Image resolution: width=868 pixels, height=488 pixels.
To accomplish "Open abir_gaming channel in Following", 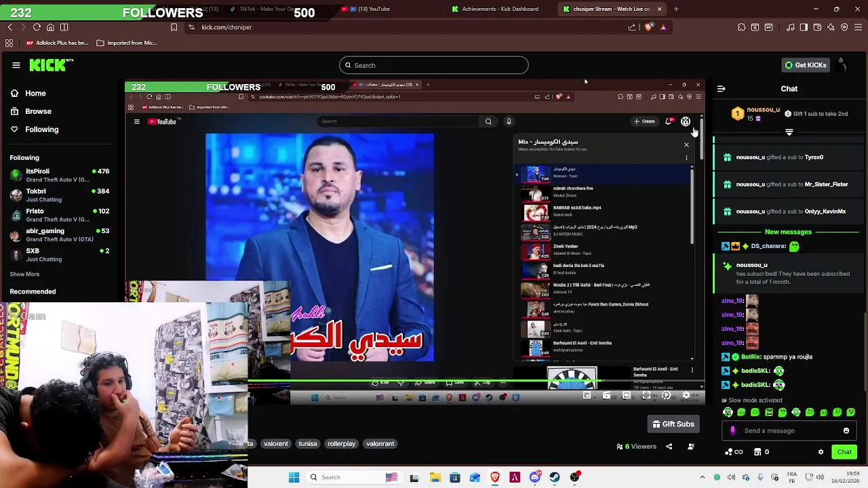I will [60, 235].
